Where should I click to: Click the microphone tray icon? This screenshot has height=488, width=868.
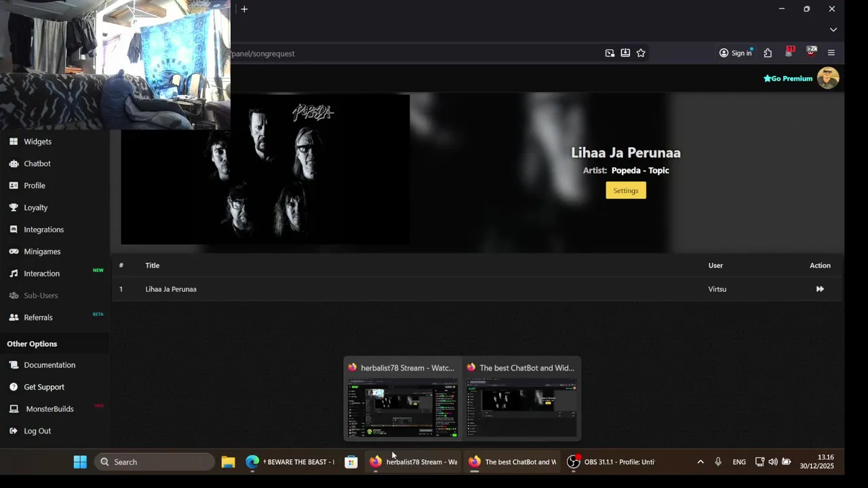point(718,462)
